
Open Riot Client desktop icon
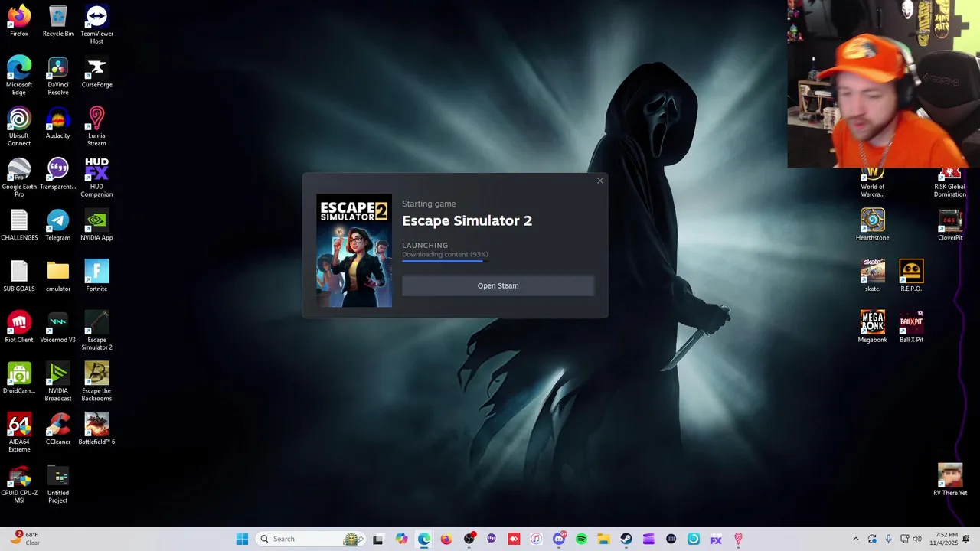(19, 327)
